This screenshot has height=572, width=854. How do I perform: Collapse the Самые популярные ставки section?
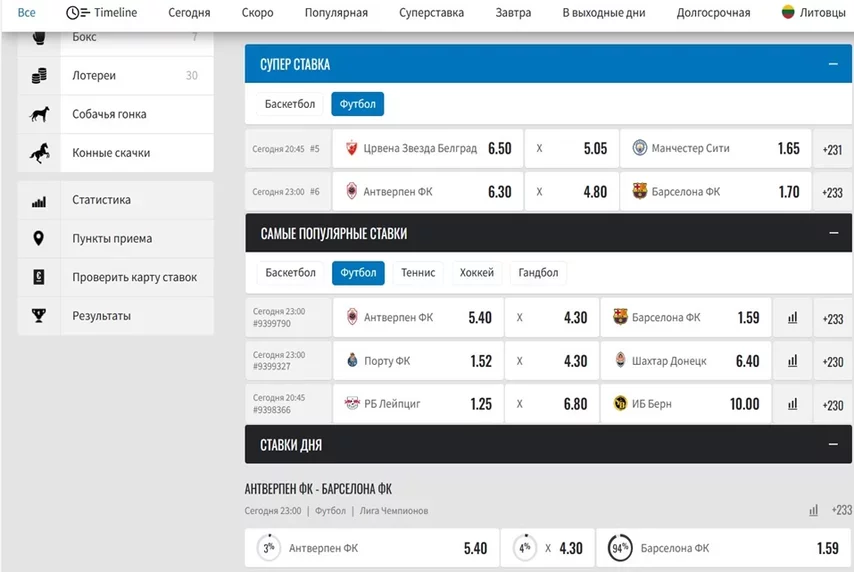pyautogui.click(x=833, y=233)
